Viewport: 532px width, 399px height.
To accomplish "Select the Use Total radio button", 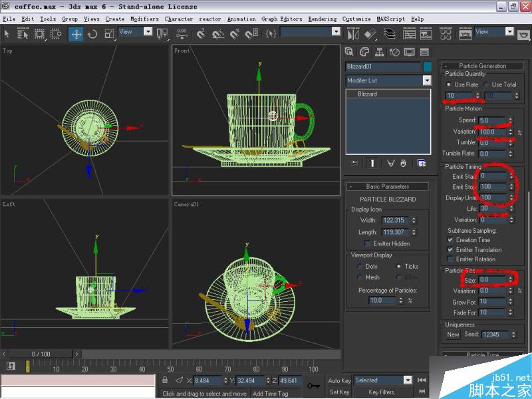I will click(x=487, y=85).
